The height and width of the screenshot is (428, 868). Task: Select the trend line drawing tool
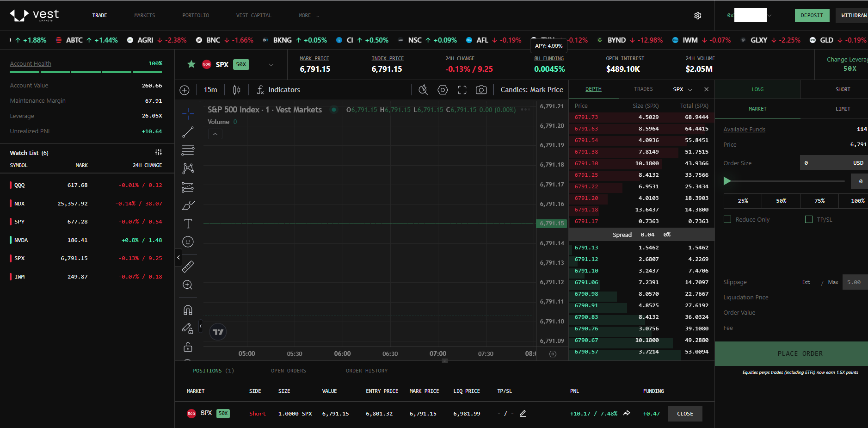point(188,132)
